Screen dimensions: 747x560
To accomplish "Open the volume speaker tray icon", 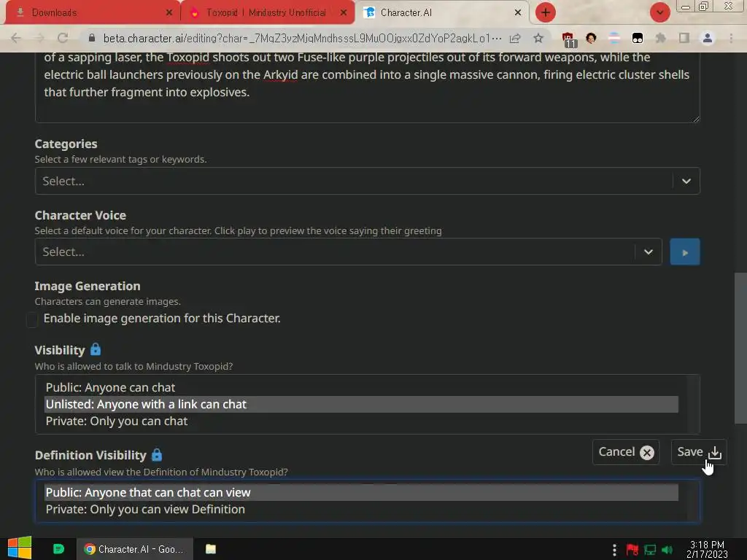I will [667, 550].
